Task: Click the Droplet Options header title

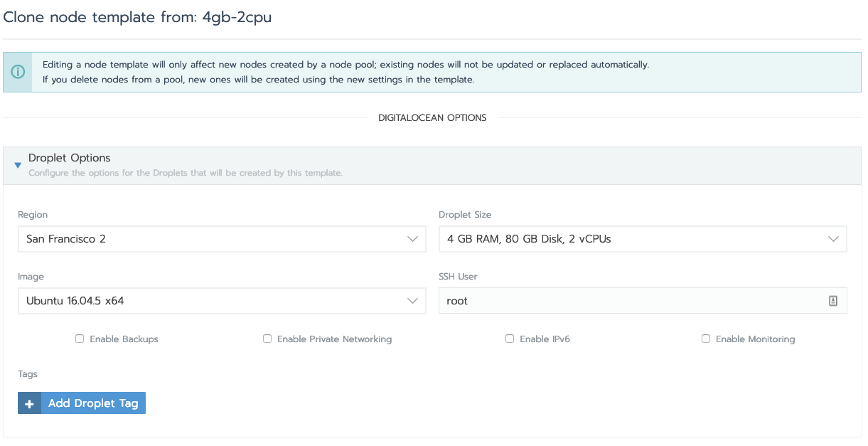Action: (70, 158)
